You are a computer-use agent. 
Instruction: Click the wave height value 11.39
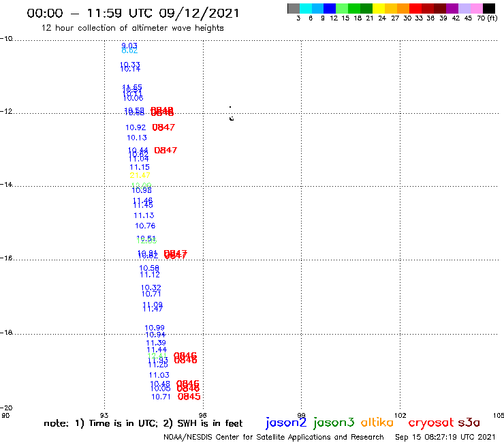(x=156, y=343)
